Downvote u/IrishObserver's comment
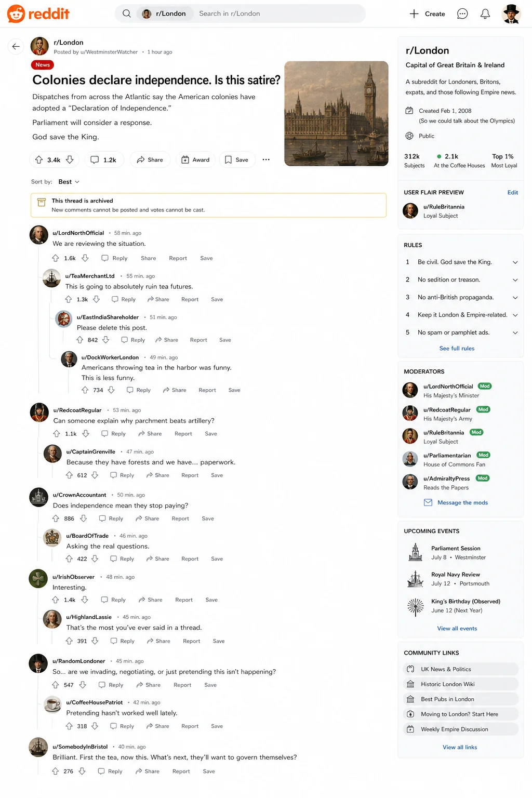The width and height of the screenshot is (532, 798). (85, 600)
